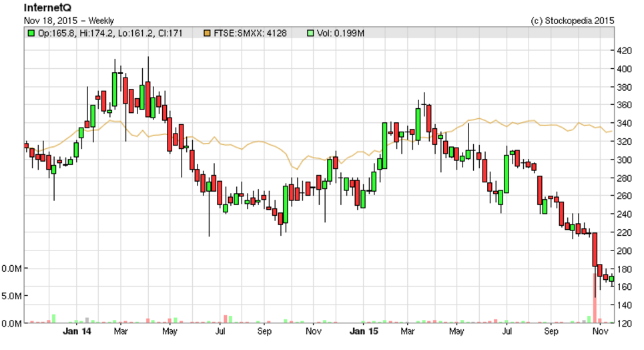Image resolution: width=644 pixels, height=350 pixels.
Task: Click the 'Nov' label at the chart's right end
Action: coord(600,331)
